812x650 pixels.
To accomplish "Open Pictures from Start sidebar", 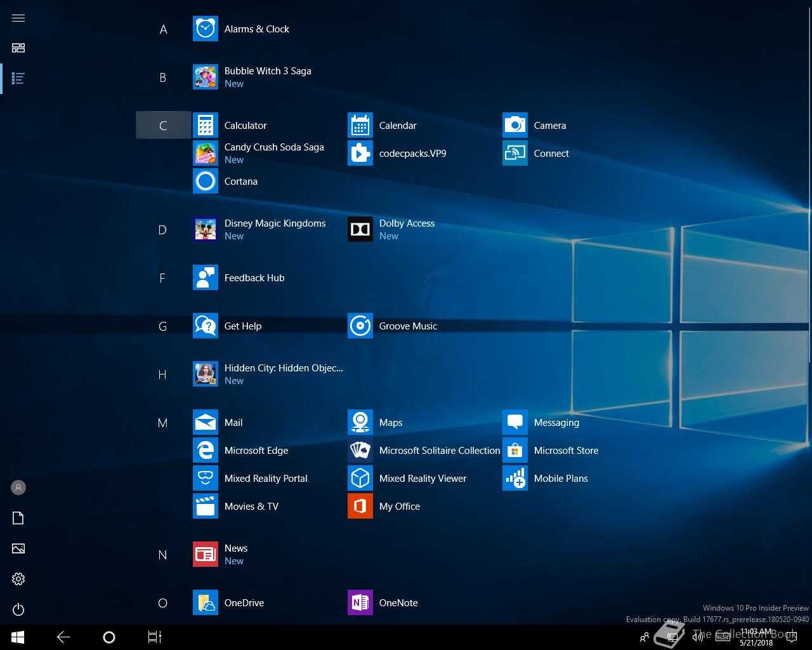I will point(18,548).
